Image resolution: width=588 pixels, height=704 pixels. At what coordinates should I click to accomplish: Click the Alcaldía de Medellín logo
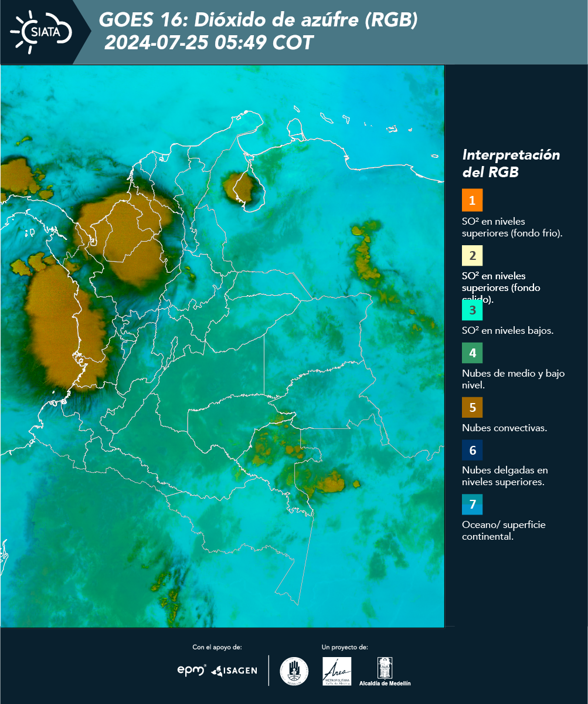point(385,671)
